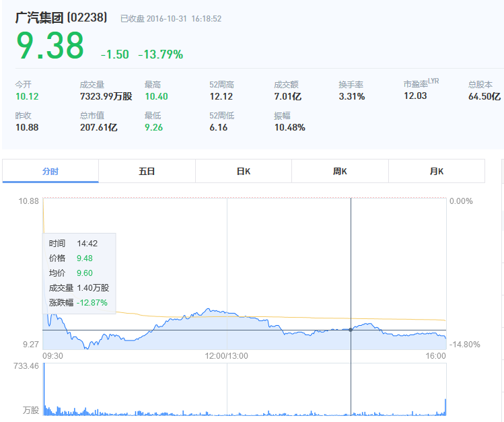Click the 9.27 y-axis label
This screenshot has width=504, height=422.
30,345
